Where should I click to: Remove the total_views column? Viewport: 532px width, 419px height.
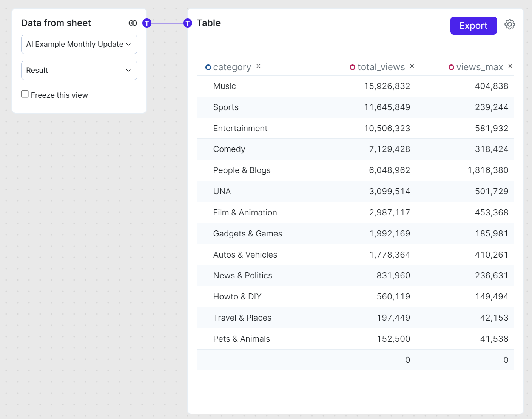412,66
